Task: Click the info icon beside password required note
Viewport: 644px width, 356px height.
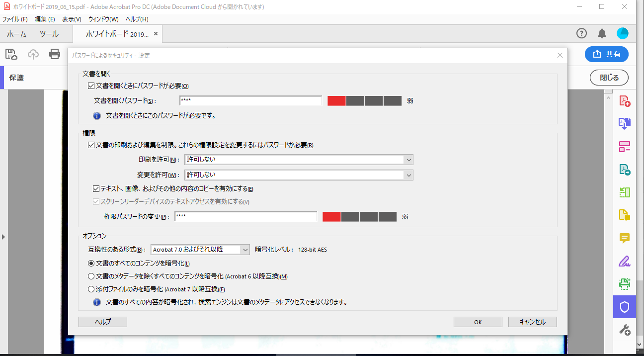Action: coord(97,116)
